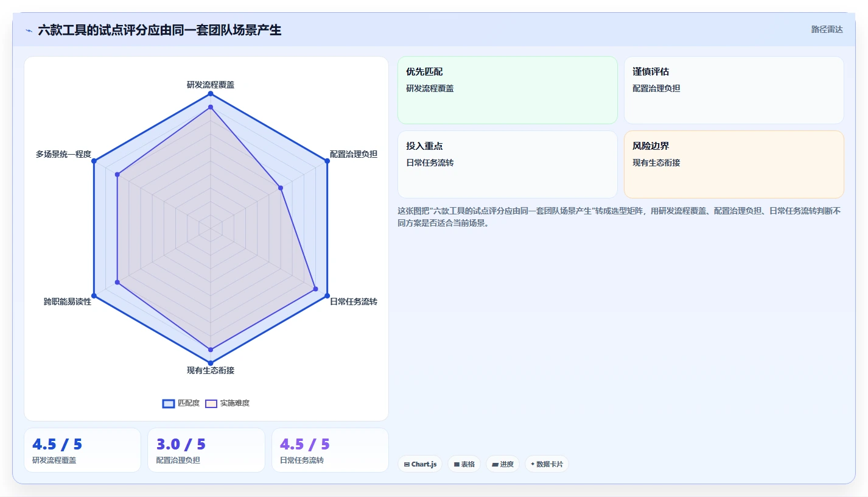
Task: Click the 3.0 / 5 配置治理负担 stat card
Action: click(x=206, y=450)
